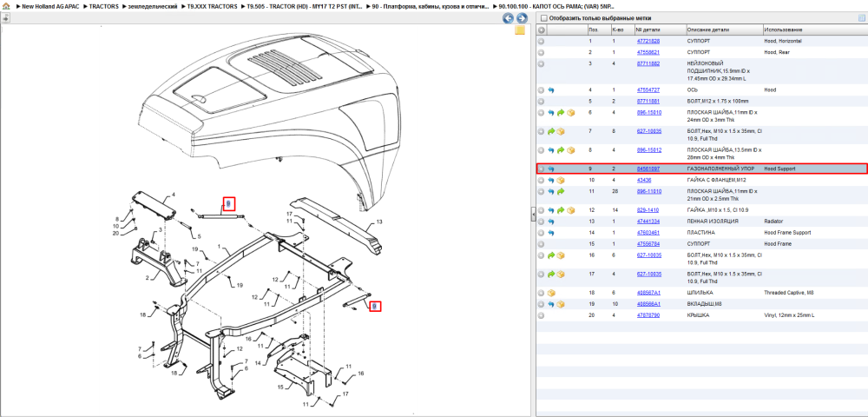
Task: Select callout 15 on the diagram
Action: [280, 386]
